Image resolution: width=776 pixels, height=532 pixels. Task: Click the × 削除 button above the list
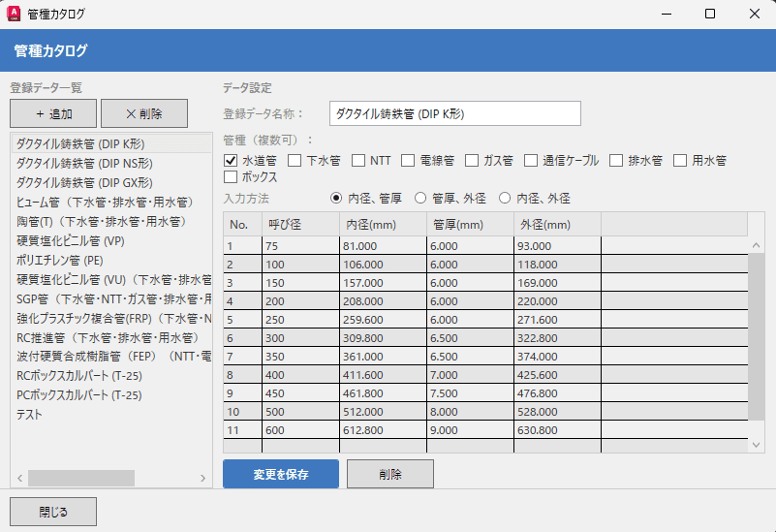[144, 113]
